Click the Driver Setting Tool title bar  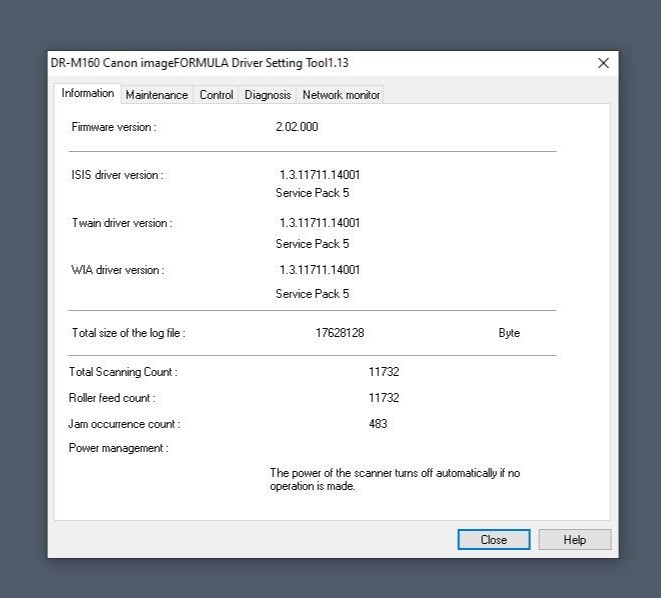300,63
